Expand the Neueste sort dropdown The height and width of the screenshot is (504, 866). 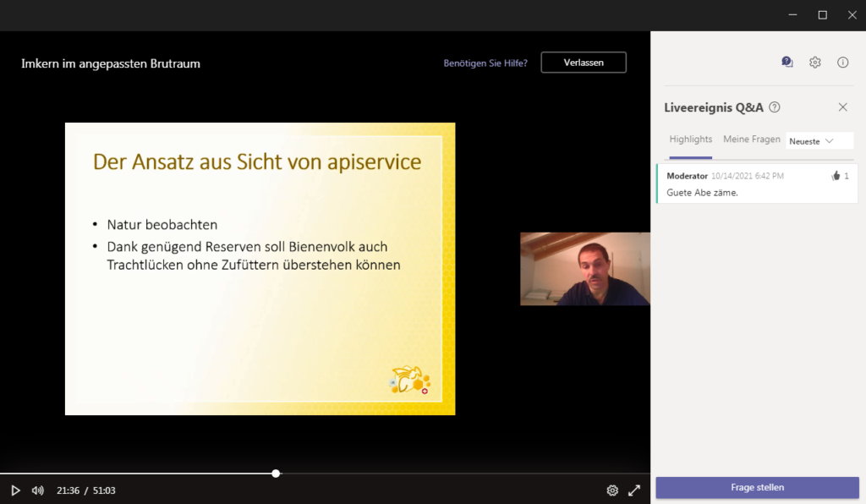(x=819, y=141)
